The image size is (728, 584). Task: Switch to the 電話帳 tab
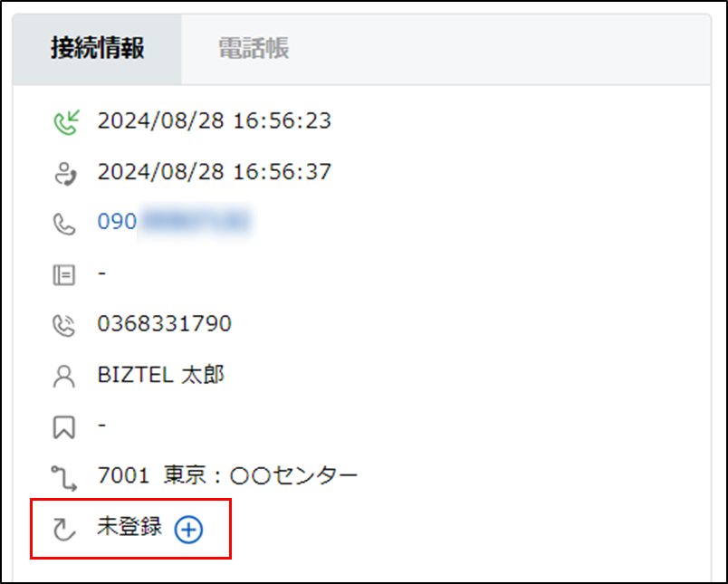pos(253,49)
